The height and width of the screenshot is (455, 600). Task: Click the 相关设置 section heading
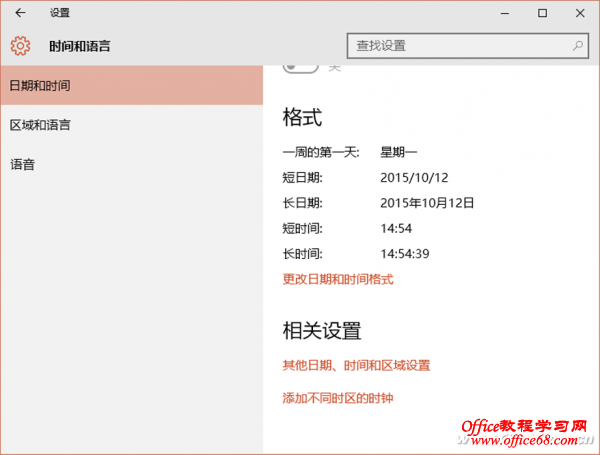tap(322, 331)
